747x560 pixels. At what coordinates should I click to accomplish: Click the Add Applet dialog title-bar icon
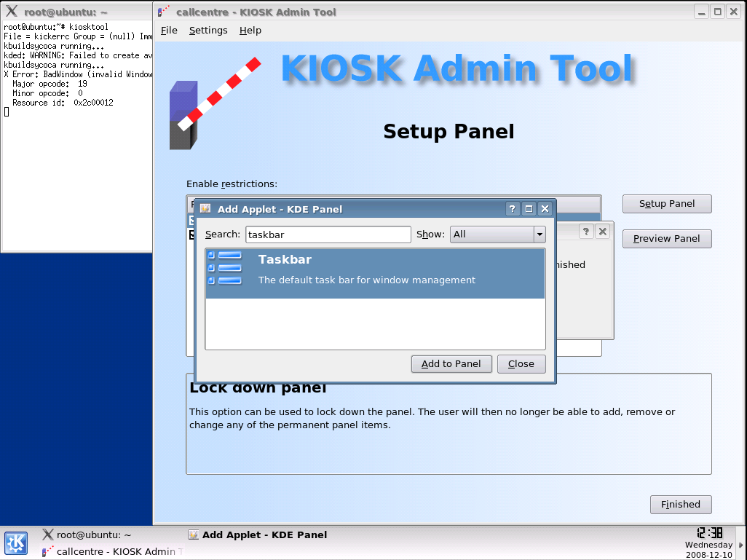click(x=205, y=209)
